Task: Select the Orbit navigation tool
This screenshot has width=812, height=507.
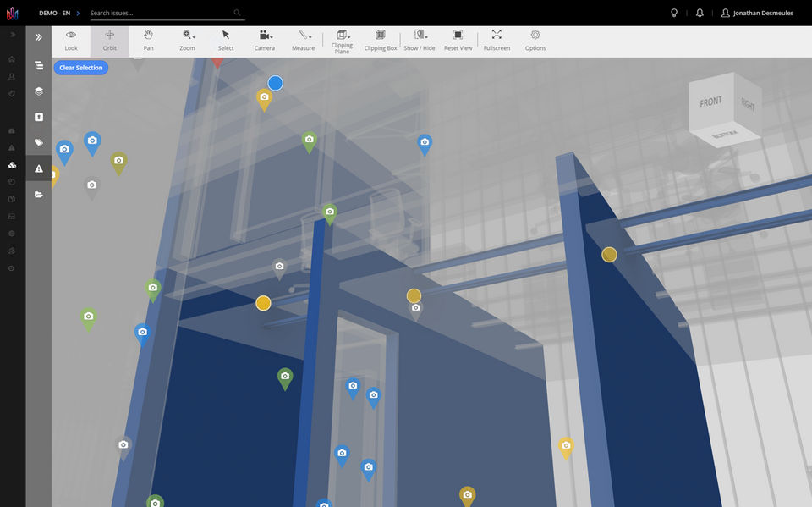Action: click(x=110, y=41)
